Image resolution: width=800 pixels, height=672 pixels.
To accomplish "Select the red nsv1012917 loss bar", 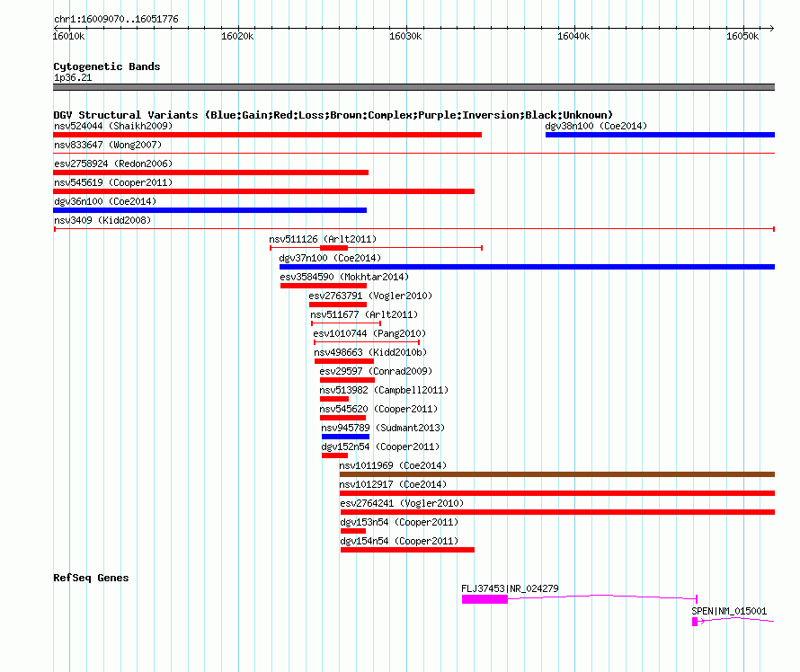I will [557, 493].
